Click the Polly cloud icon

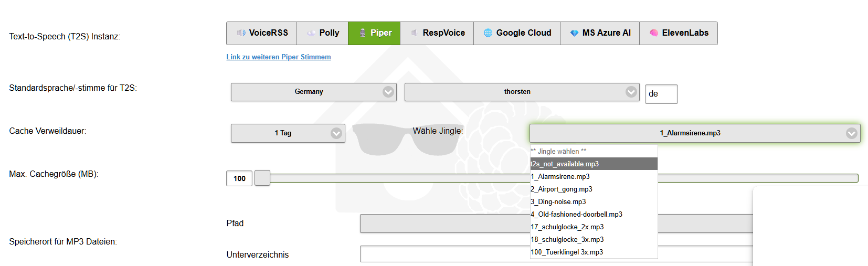point(311,33)
